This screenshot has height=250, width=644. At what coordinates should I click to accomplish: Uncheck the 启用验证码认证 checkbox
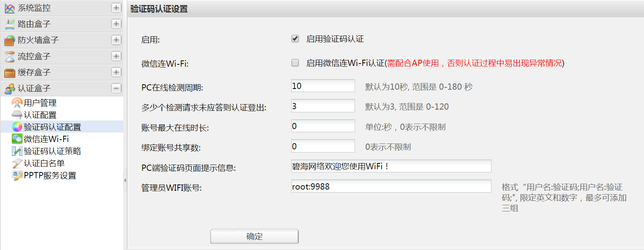coord(295,39)
